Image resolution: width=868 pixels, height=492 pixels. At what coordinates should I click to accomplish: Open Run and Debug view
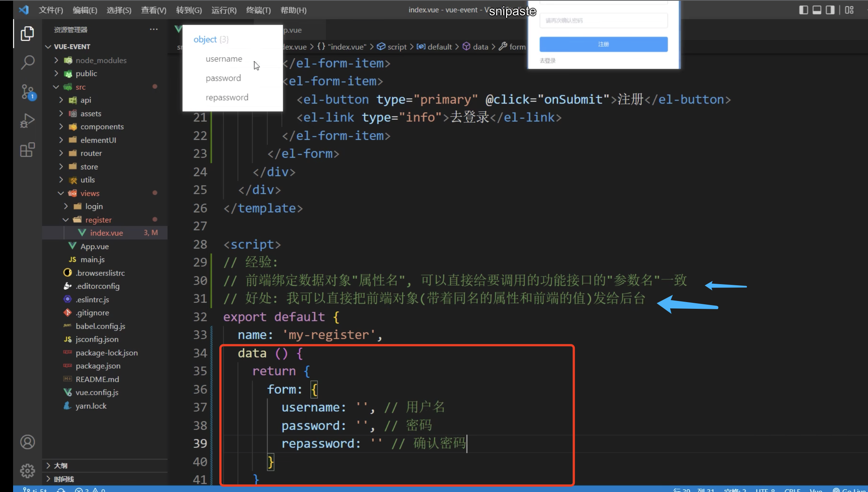tap(27, 120)
